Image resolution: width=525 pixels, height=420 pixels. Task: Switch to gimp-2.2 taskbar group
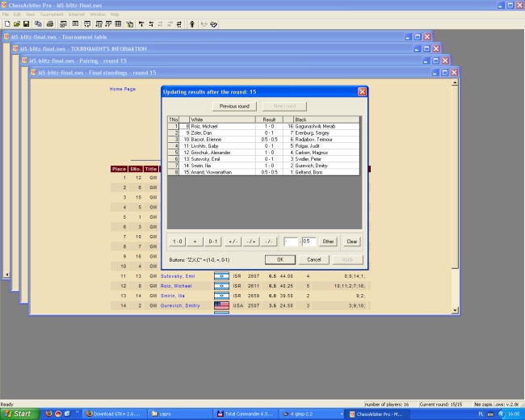[312, 414]
